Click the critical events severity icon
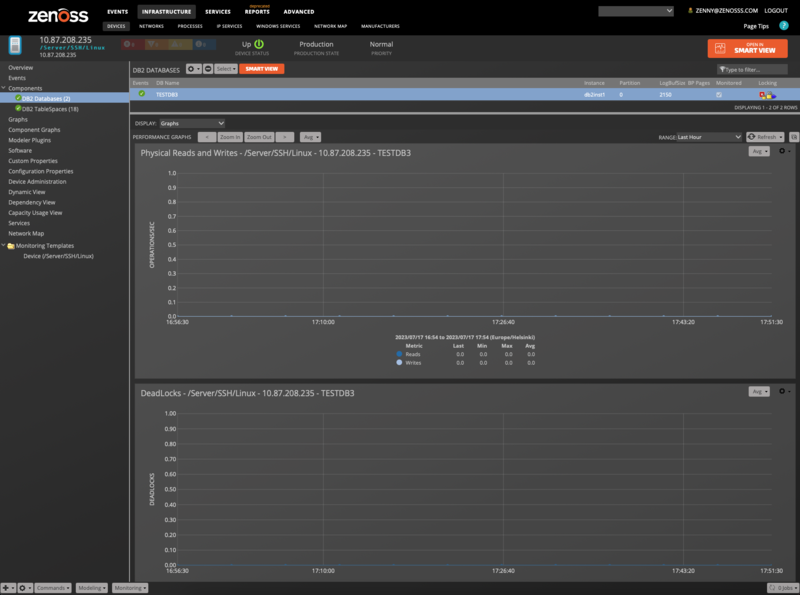This screenshot has height=595, width=800. pos(129,44)
